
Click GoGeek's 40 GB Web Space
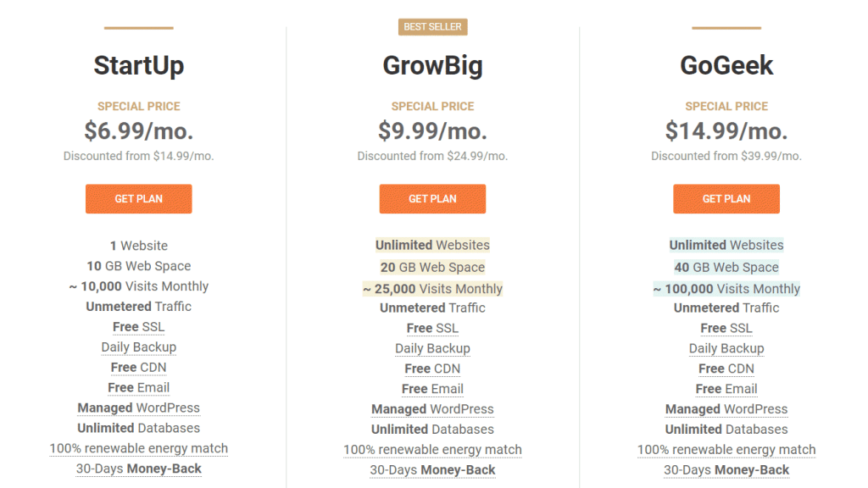pyautogui.click(x=726, y=268)
